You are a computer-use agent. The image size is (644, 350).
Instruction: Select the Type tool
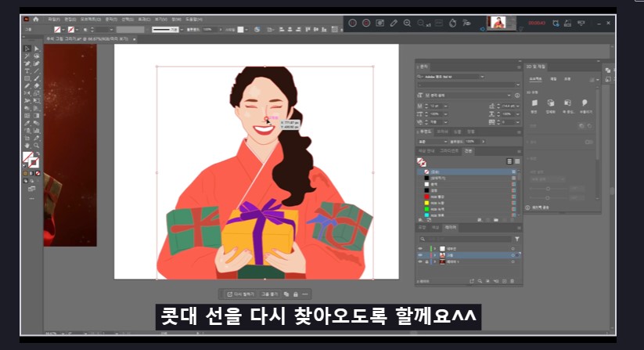[27, 71]
